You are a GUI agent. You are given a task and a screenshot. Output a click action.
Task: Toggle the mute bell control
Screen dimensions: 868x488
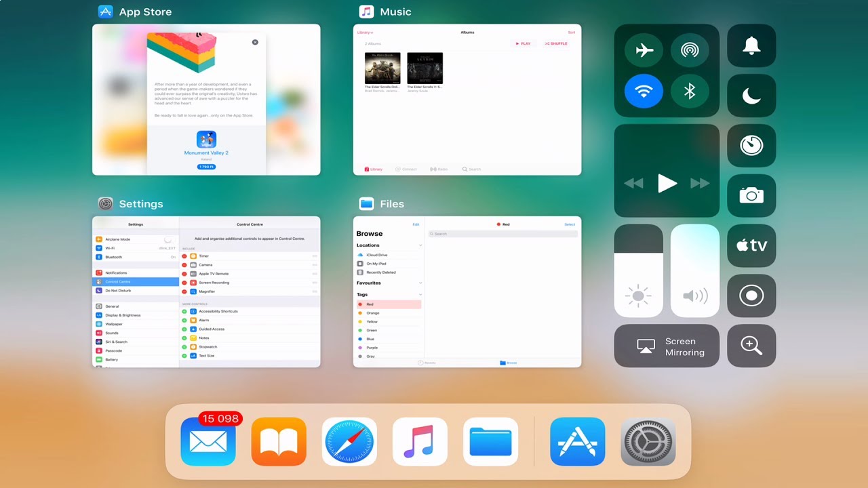[751, 45]
